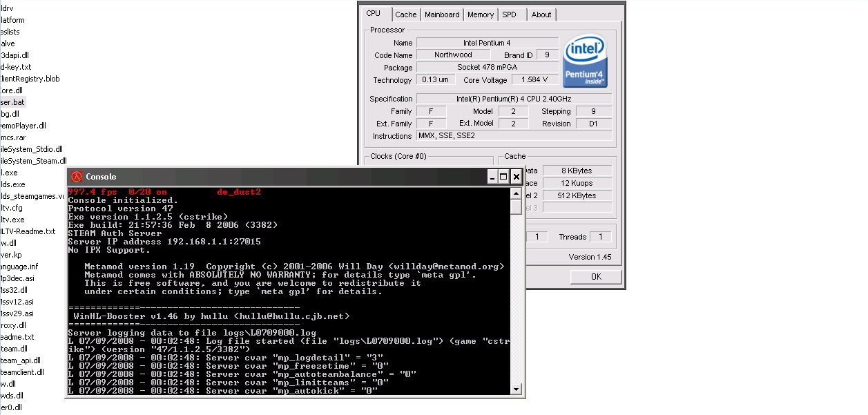This screenshot has width=868, height=415.
Task: Switch to the CPU tab in CPU-Z
Action: (x=374, y=13)
